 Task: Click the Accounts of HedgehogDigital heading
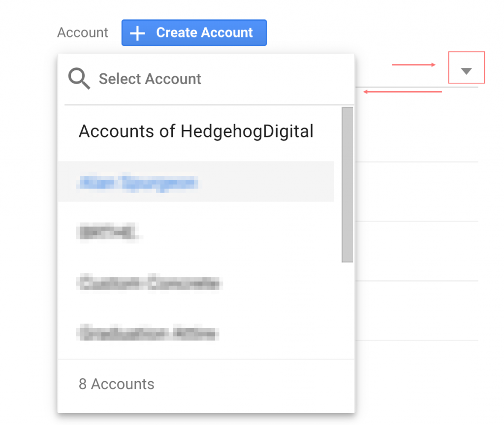click(x=196, y=131)
